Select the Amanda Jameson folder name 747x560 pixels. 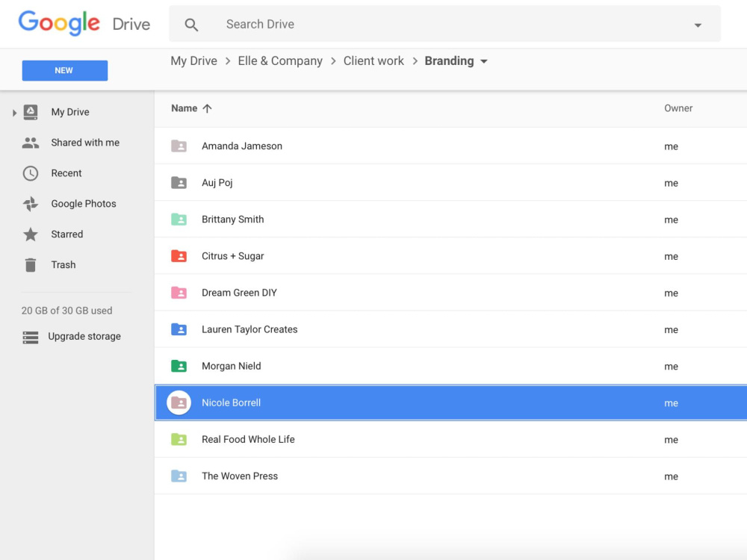pos(241,146)
